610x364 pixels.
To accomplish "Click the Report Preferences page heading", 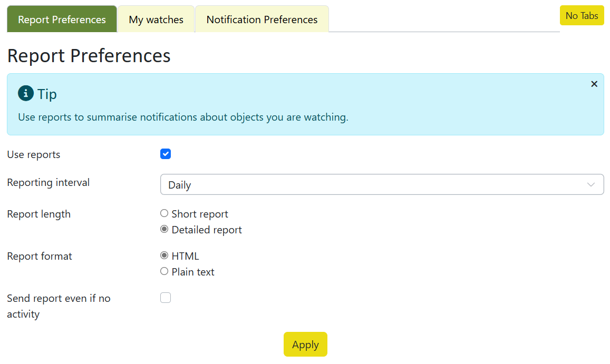I will [x=89, y=56].
